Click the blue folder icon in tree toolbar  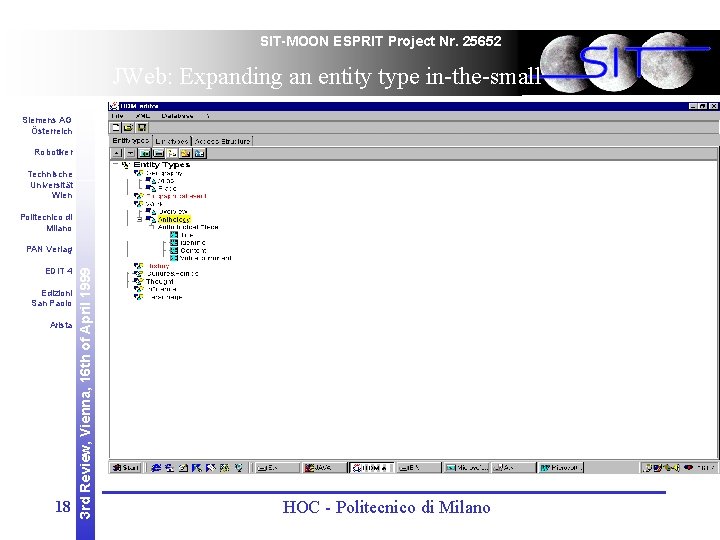click(200, 153)
